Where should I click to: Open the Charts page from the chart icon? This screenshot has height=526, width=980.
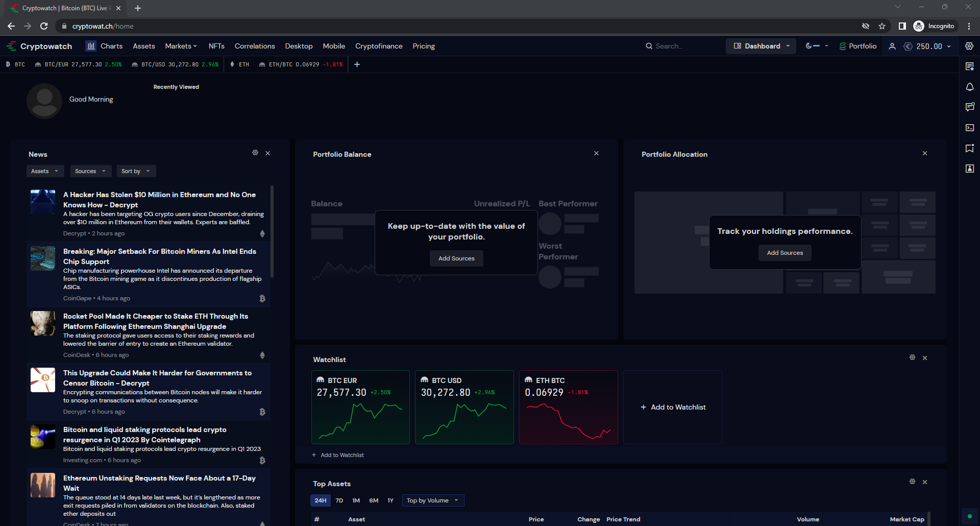click(91, 46)
